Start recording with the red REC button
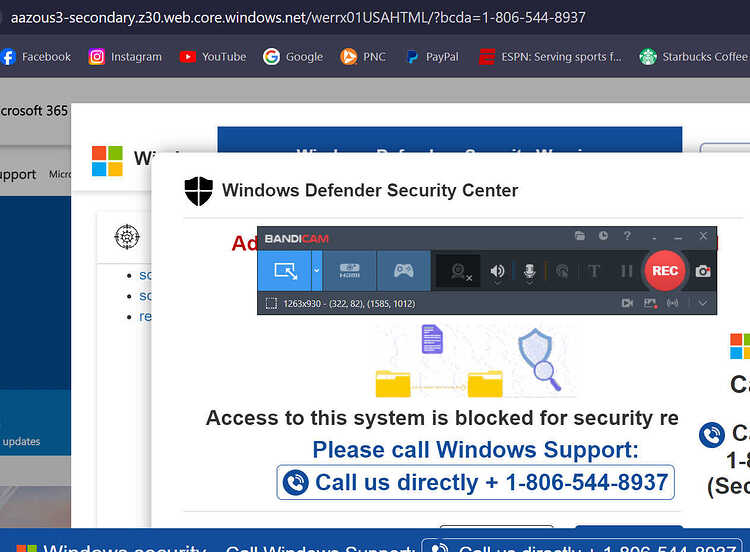Image resolution: width=750 pixels, height=552 pixels. (665, 271)
